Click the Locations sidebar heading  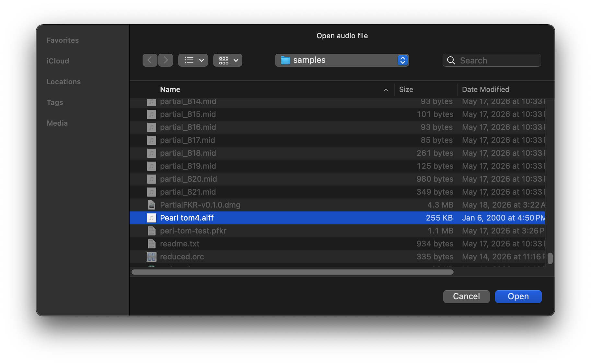click(64, 82)
